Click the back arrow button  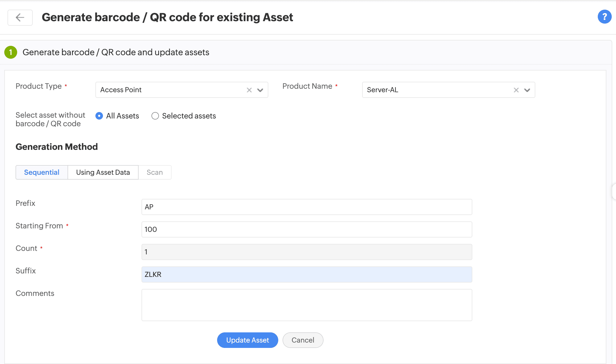[20, 18]
